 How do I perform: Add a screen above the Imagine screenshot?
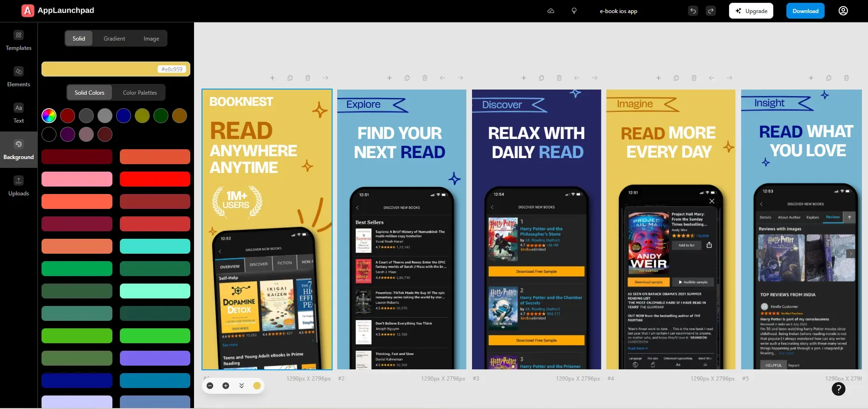(x=659, y=78)
